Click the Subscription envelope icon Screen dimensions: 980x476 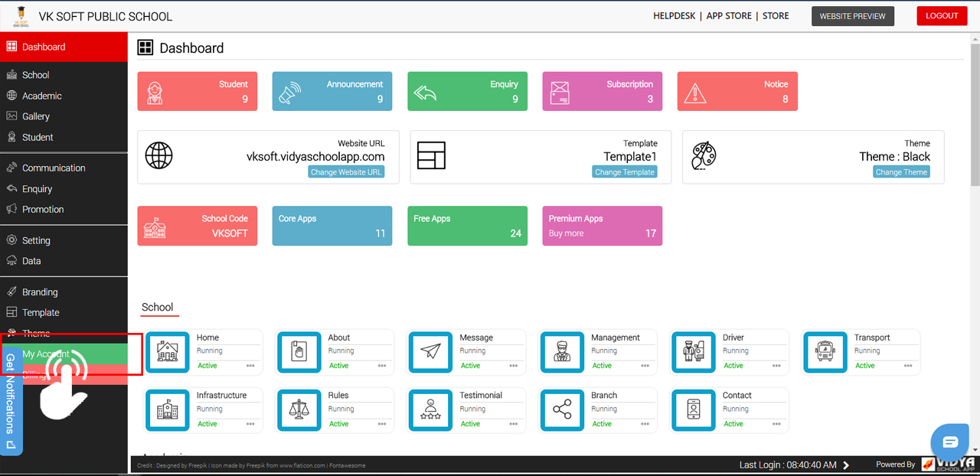[560, 93]
